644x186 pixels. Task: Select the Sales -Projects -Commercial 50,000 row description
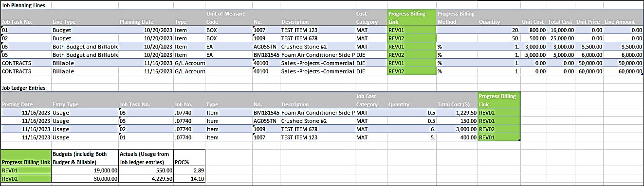(x=317, y=63)
